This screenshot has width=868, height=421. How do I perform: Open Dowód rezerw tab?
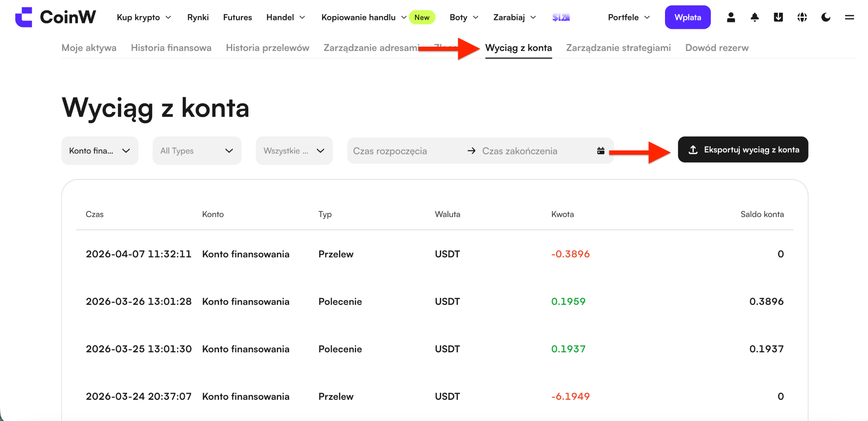click(717, 48)
